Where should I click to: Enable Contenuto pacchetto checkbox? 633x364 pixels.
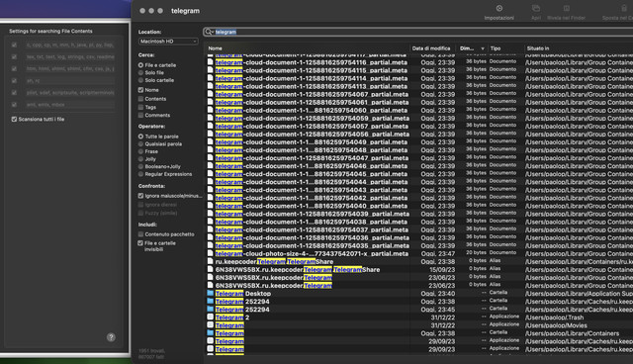point(140,234)
